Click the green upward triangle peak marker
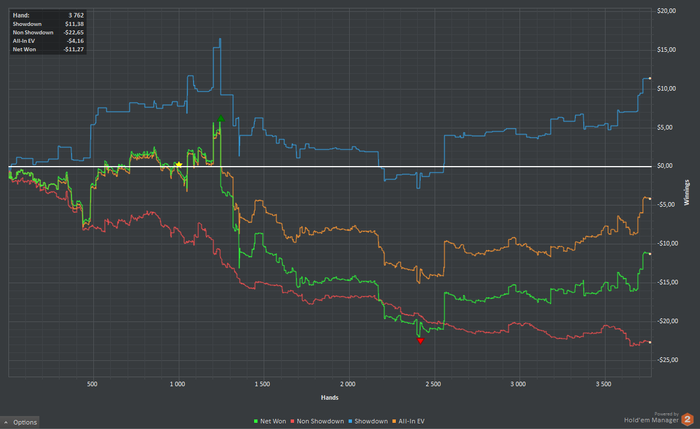 click(221, 118)
